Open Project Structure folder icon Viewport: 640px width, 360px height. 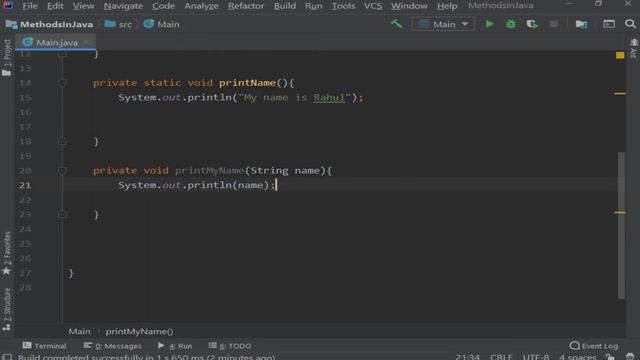[581, 24]
